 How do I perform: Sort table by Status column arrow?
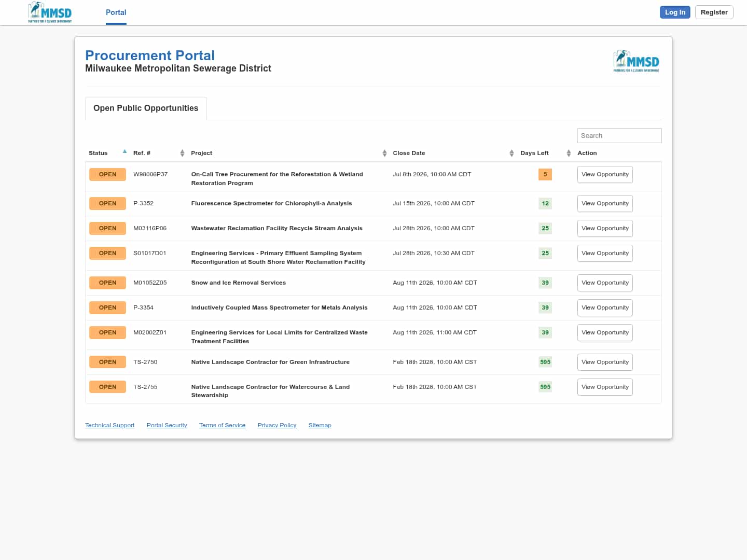tap(125, 151)
